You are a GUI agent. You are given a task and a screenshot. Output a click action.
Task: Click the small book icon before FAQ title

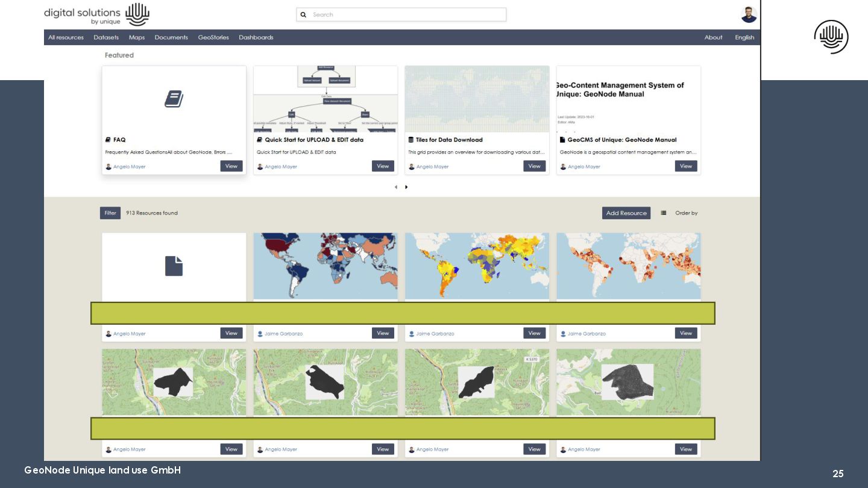tap(108, 140)
